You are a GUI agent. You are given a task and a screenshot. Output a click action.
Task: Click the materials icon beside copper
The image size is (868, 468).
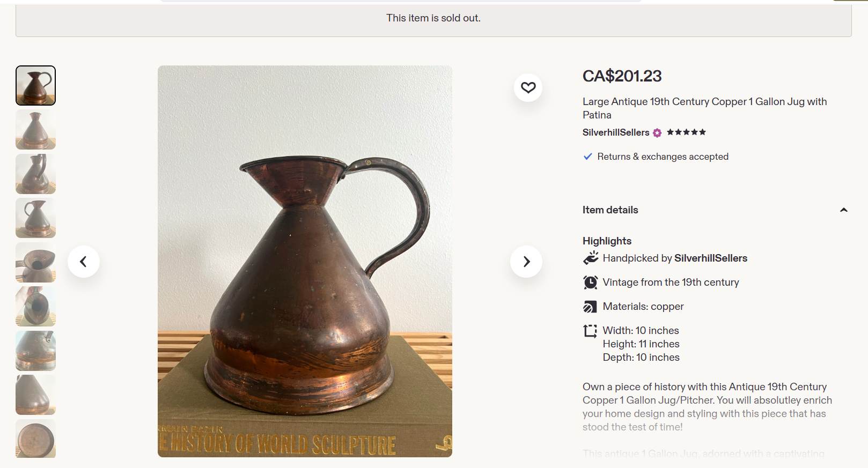tap(590, 307)
